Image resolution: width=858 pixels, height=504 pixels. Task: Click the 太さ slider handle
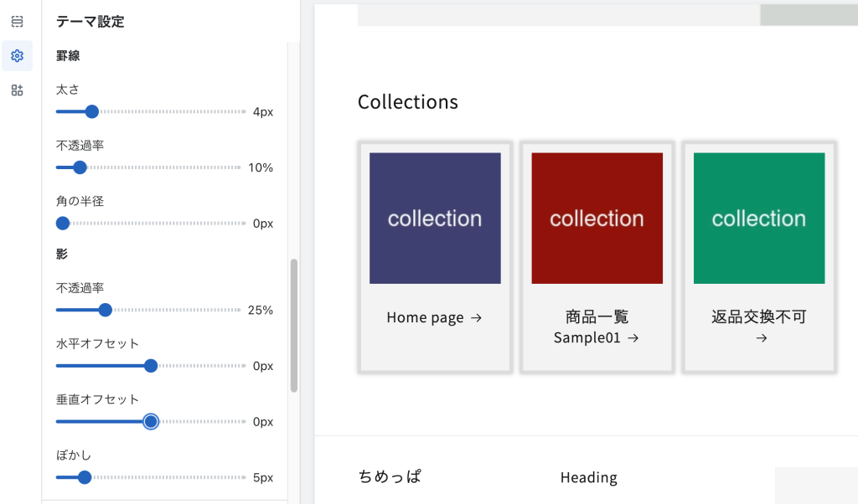(91, 111)
